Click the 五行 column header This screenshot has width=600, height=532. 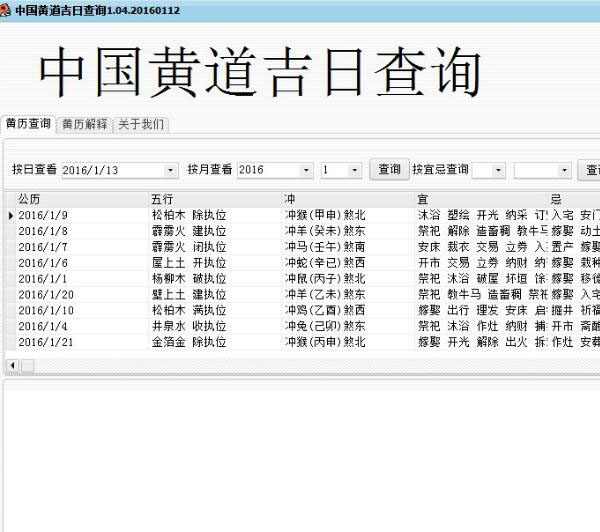[x=214, y=199]
